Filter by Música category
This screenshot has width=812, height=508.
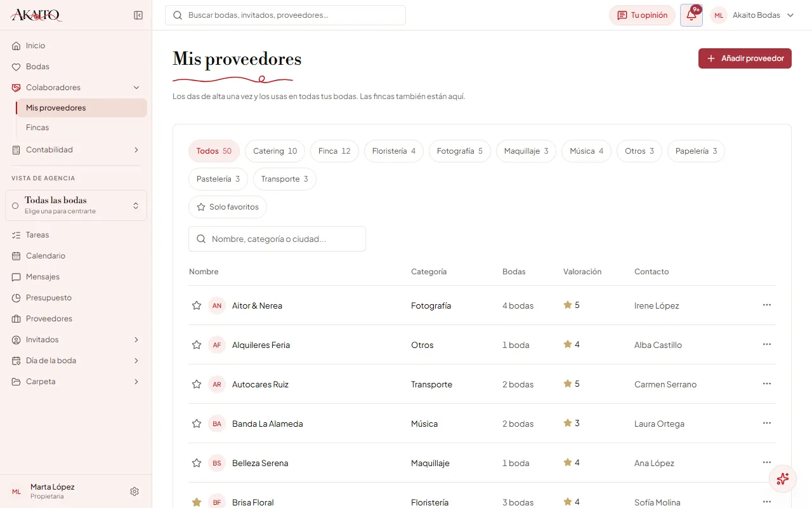pyautogui.click(x=586, y=151)
